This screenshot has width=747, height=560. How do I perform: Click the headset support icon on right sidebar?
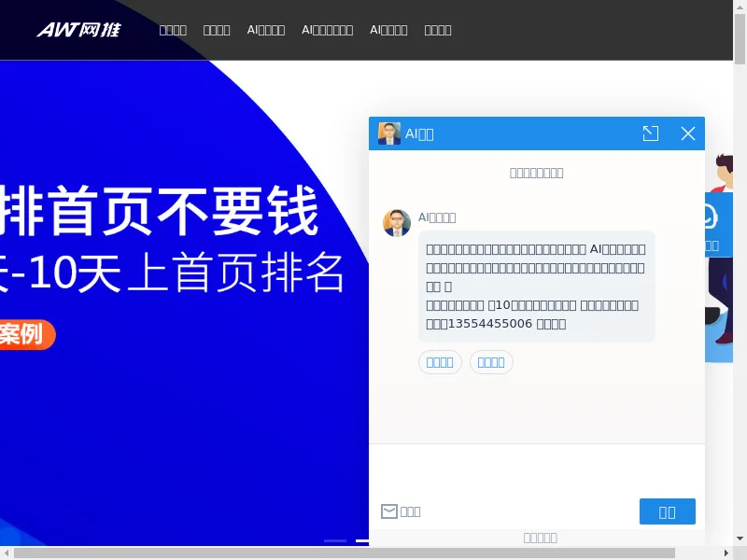(711, 217)
